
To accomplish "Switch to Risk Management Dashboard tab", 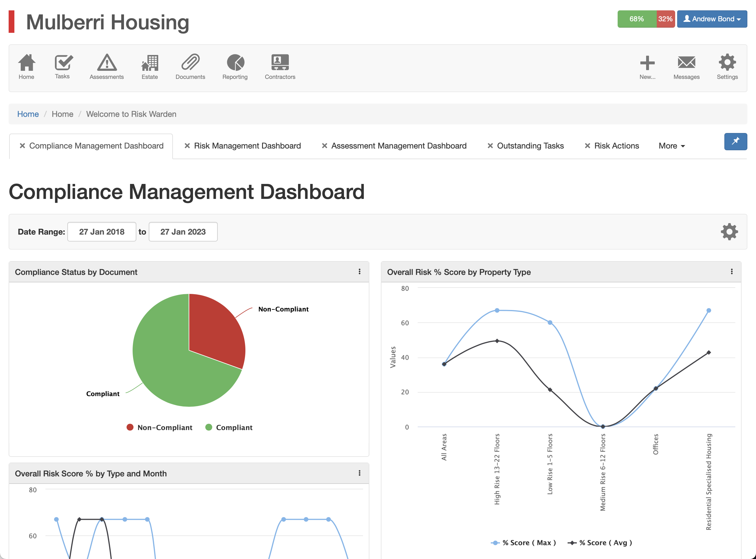I will [247, 145].
